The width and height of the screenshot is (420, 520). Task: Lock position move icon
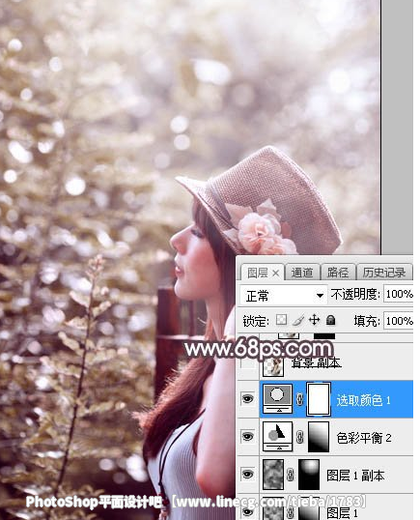(314, 320)
